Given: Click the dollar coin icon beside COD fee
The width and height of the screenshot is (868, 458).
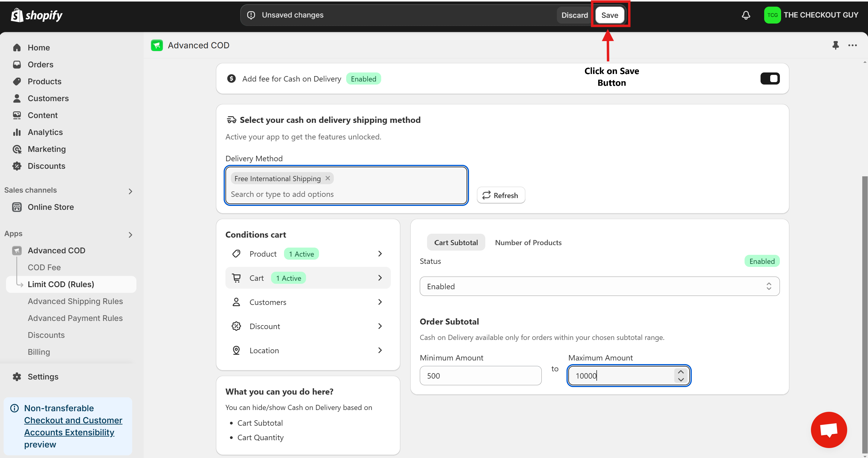Looking at the screenshot, I should 231,78.
